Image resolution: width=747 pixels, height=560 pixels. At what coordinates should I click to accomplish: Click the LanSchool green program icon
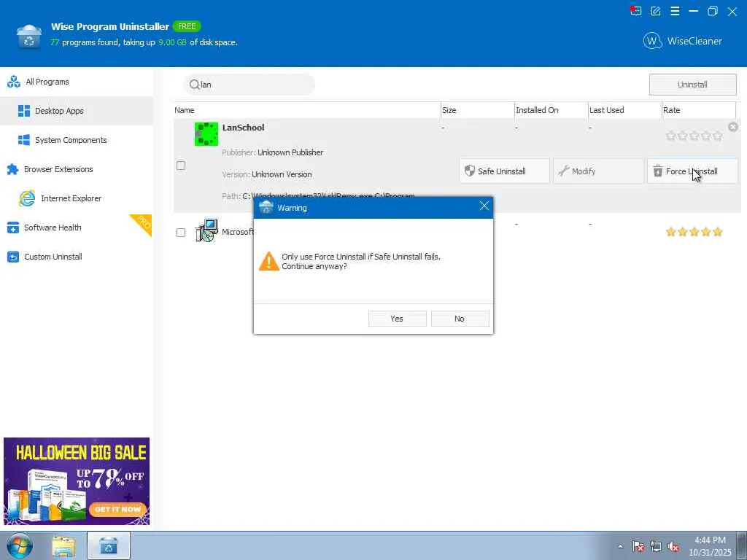point(206,134)
